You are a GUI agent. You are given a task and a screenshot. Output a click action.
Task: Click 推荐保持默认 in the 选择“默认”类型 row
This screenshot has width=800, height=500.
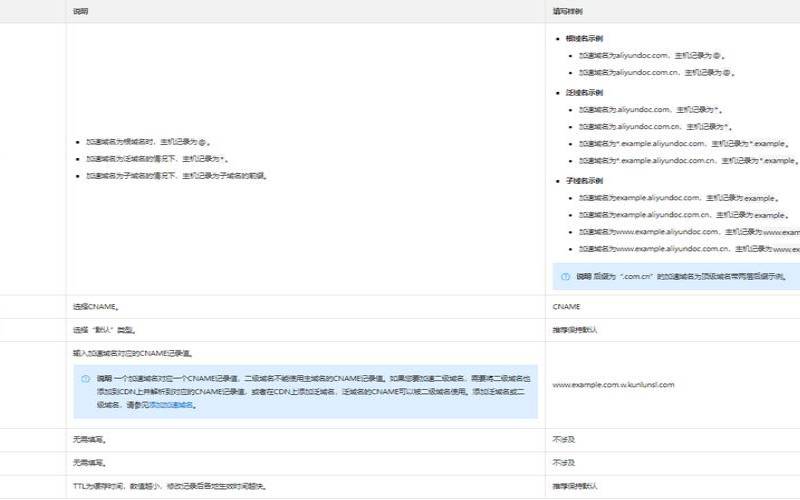click(575, 330)
